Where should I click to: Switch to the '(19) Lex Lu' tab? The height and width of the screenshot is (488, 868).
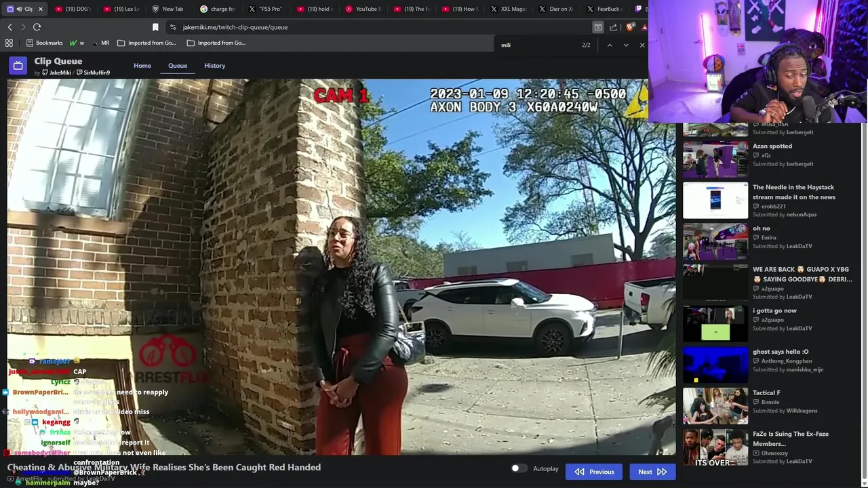(121, 9)
